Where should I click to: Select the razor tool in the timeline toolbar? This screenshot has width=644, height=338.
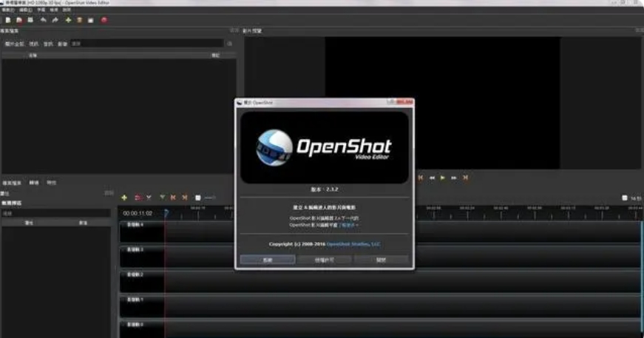[x=149, y=198]
